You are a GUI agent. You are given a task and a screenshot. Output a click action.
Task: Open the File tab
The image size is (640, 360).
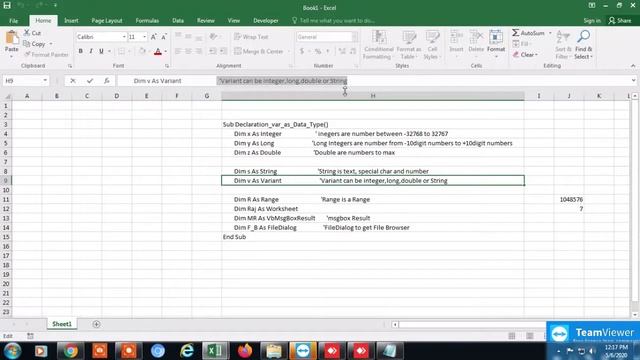pos(13,20)
